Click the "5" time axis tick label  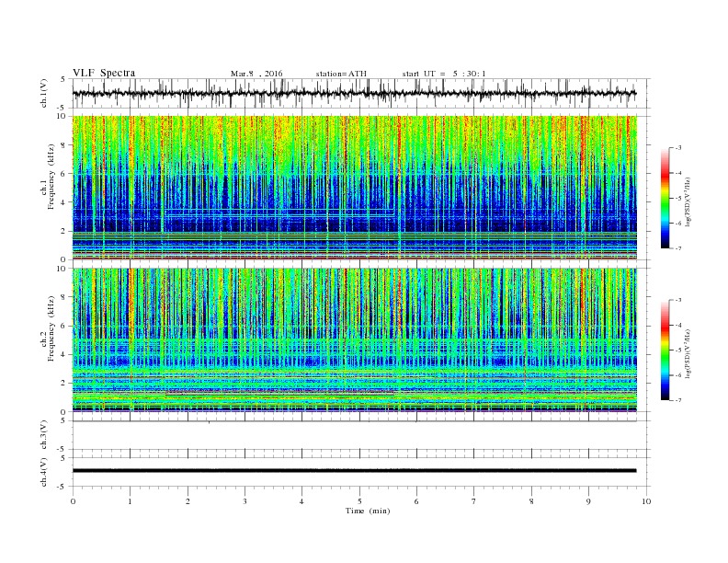click(x=359, y=501)
